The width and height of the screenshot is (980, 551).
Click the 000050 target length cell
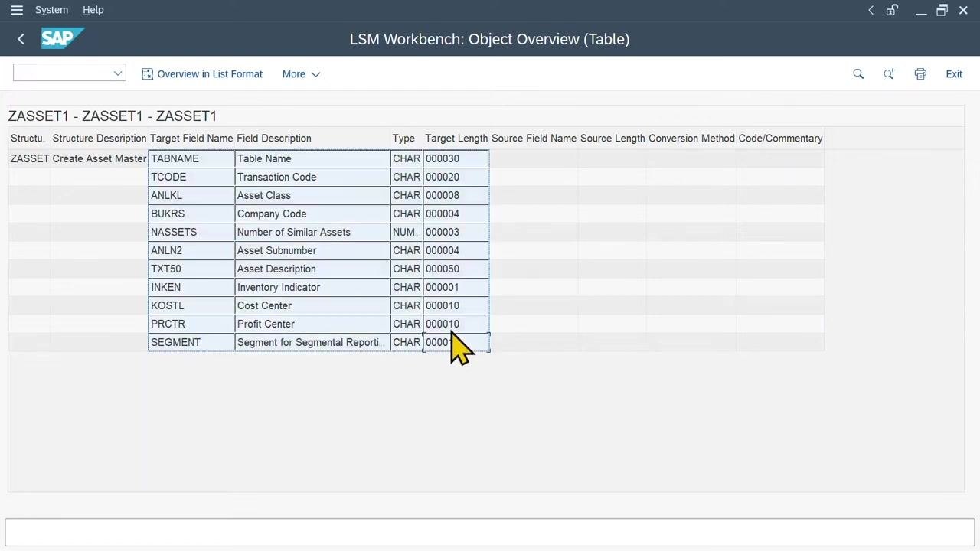pyautogui.click(x=456, y=269)
